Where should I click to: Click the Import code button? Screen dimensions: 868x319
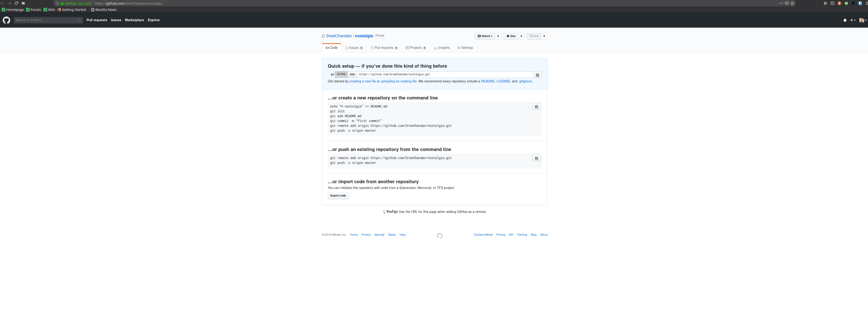(x=338, y=196)
